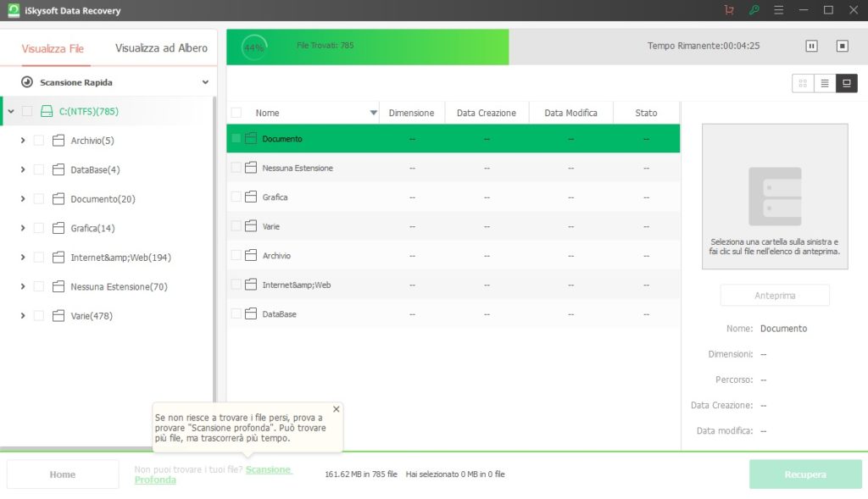Switch to thumbnail grid view
Viewport: 868px width, 499px height.
coord(803,83)
